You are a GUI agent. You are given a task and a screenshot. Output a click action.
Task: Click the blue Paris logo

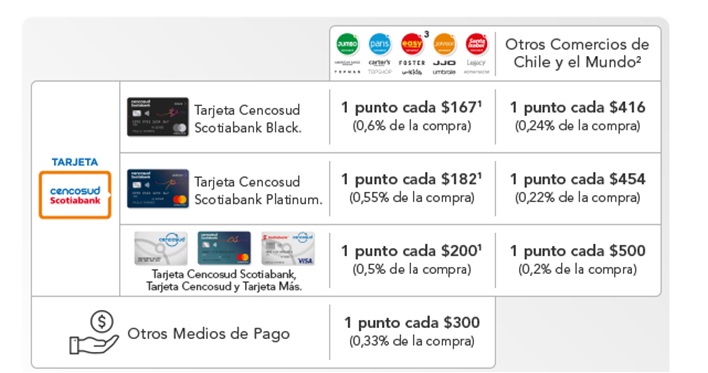[x=379, y=45]
